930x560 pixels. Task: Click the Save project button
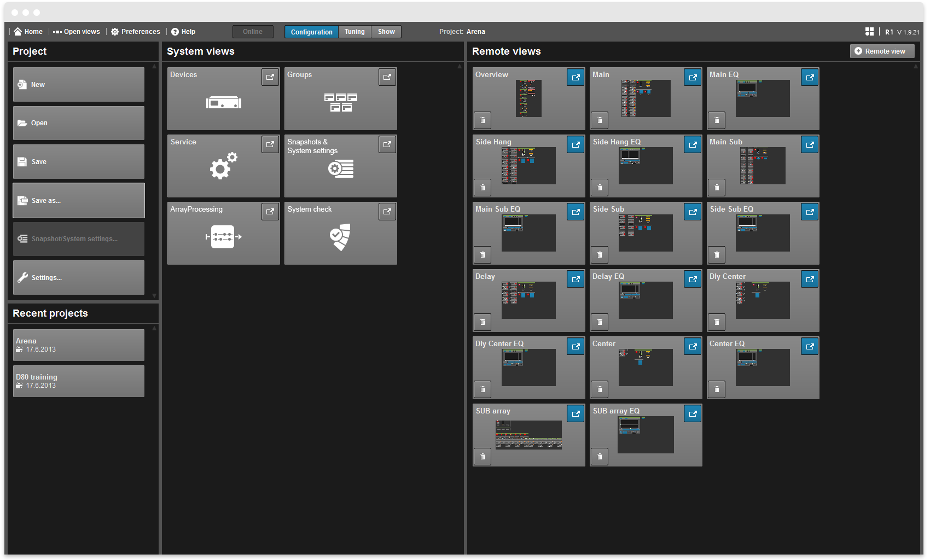click(x=79, y=161)
